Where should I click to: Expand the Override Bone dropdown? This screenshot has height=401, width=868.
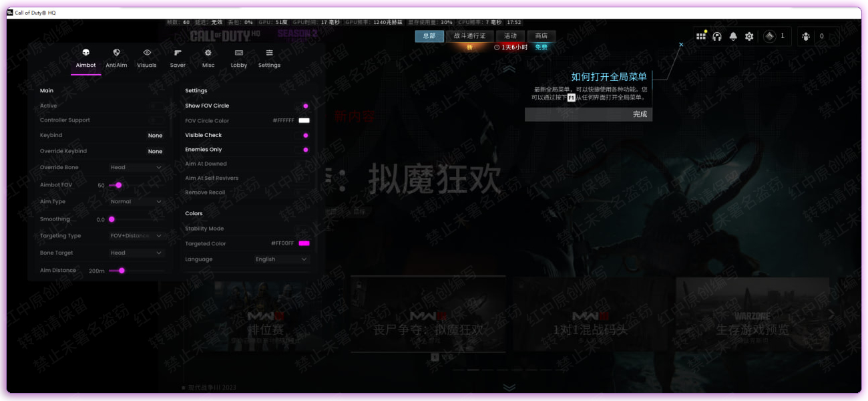[136, 168]
